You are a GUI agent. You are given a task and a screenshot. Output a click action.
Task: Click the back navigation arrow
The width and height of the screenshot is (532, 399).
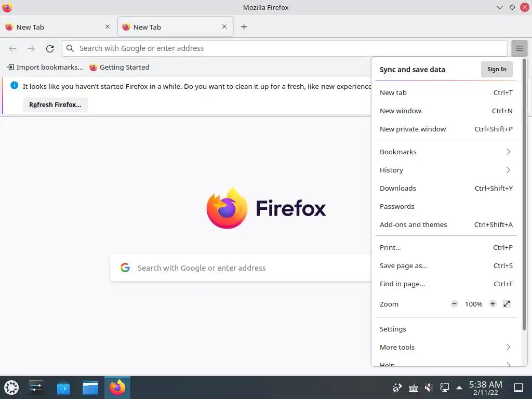click(12, 48)
